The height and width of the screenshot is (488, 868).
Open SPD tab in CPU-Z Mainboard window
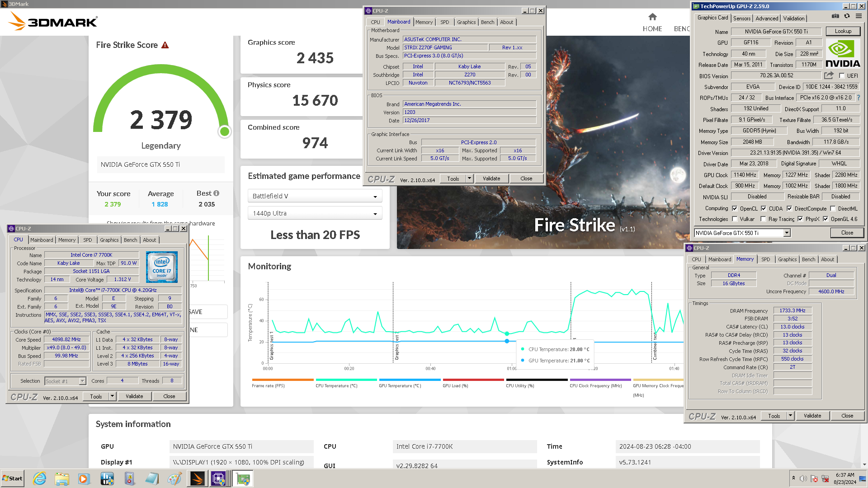tap(445, 22)
